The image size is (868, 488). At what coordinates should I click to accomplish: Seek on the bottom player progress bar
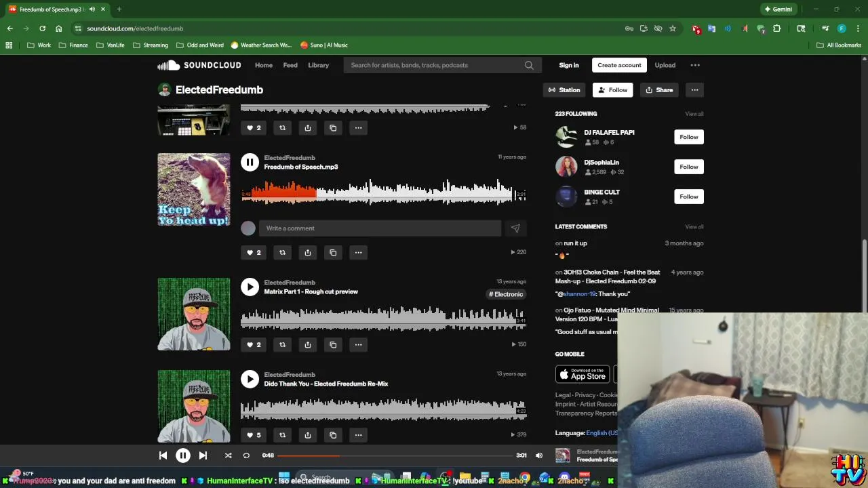395,455
